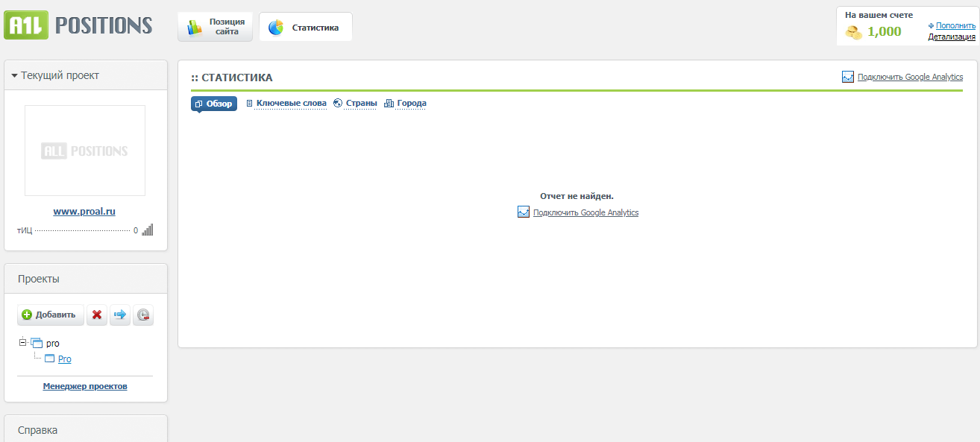Screen dimensions: 980x442
Task: Select the Обзор statistics tab
Action: coord(214,104)
